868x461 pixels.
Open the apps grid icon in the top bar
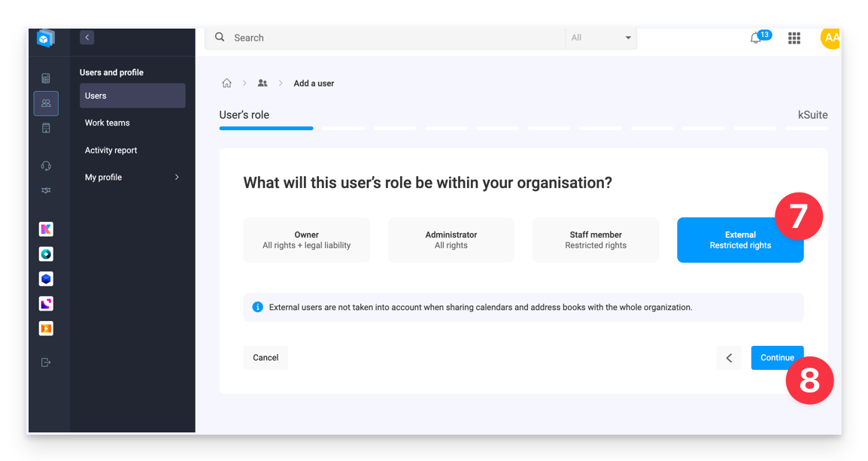[794, 38]
